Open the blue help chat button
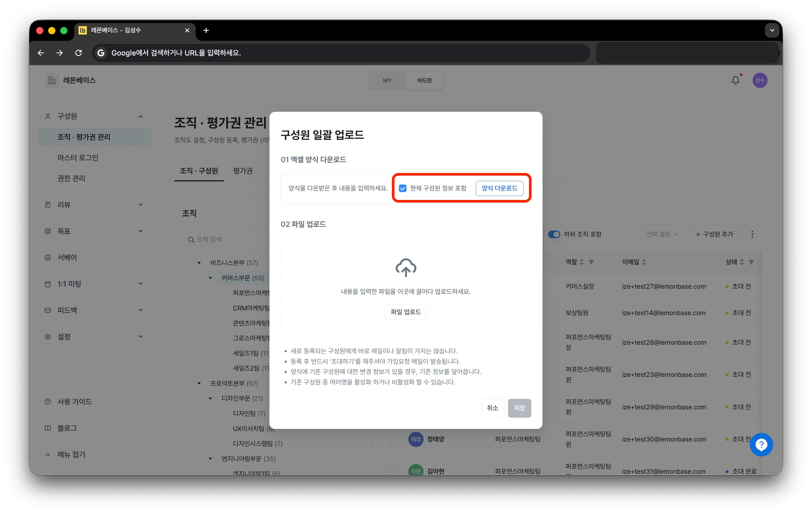812x514 pixels. tap(762, 445)
